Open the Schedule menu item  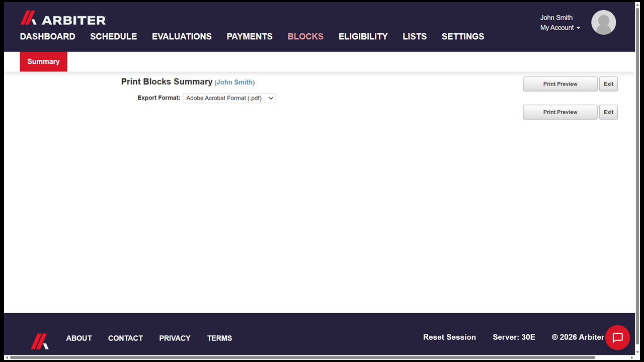click(114, 36)
